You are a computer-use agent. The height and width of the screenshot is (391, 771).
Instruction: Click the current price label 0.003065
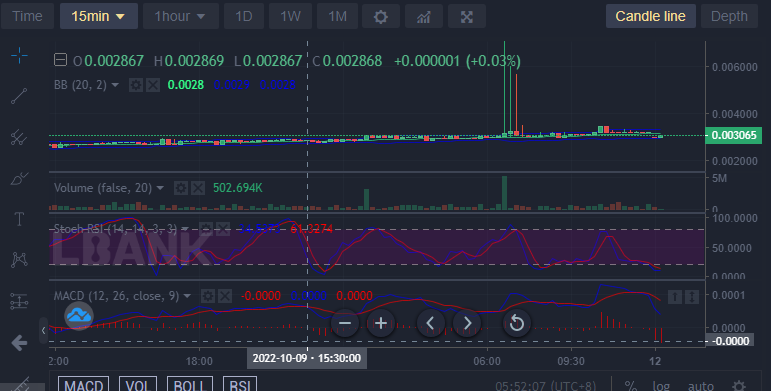[x=734, y=135]
